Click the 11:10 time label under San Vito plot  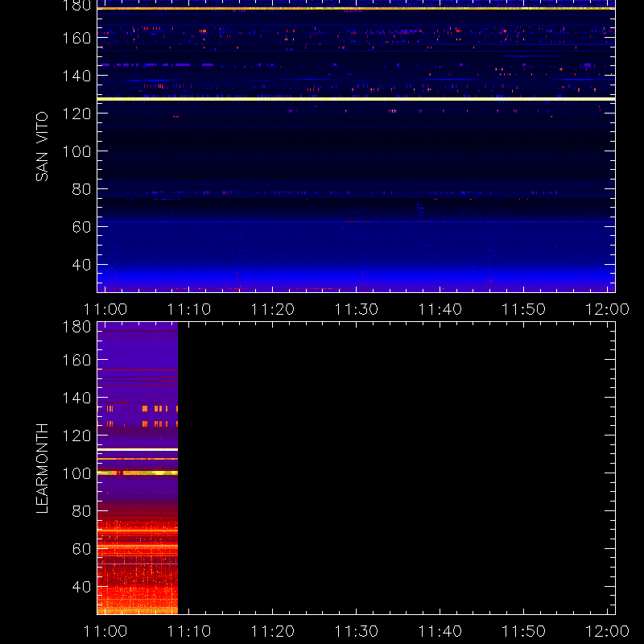[x=189, y=309]
